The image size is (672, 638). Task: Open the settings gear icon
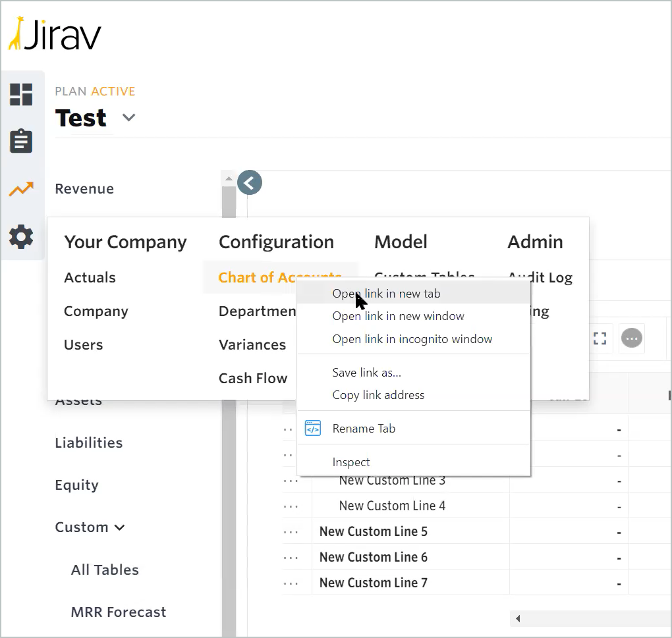pos(21,236)
